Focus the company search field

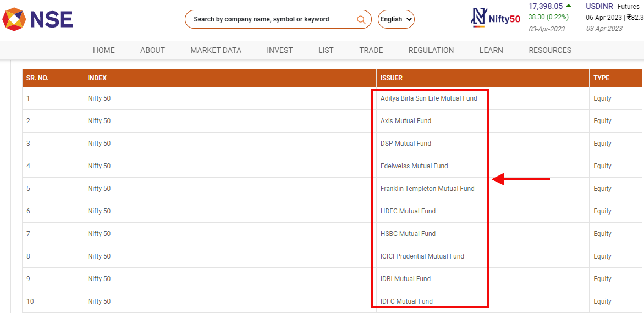tap(278, 19)
